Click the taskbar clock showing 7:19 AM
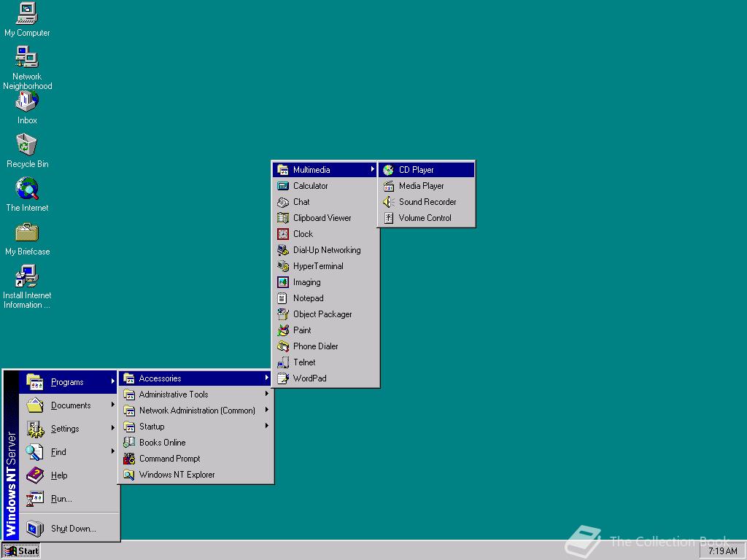Screen dimensions: 747x560 point(722,551)
